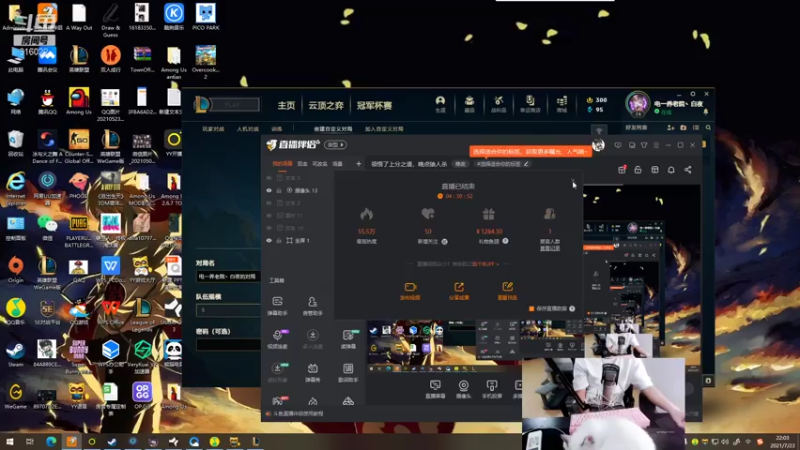Open the lyrics assistant tool

coord(348,372)
